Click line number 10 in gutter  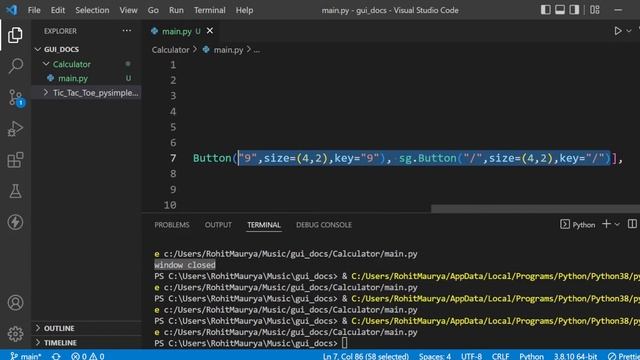coord(170,205)
